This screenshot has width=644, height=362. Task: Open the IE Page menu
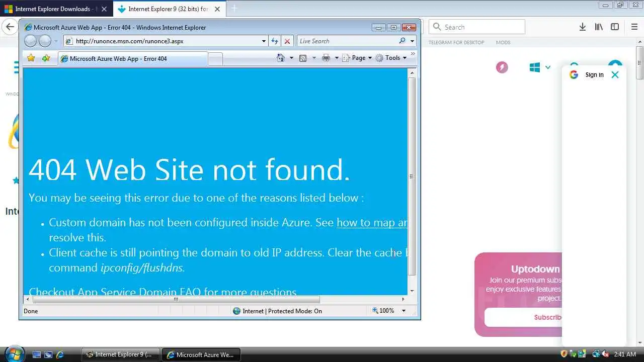(x=357, y=58)
